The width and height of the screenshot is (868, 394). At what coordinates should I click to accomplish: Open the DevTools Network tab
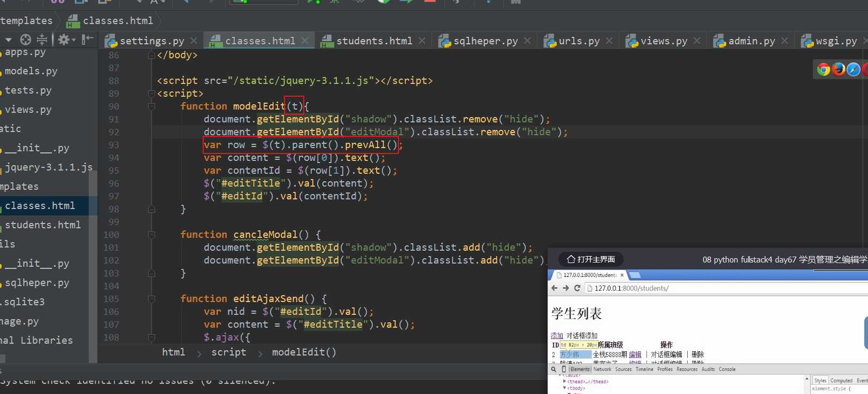(602, 369)
